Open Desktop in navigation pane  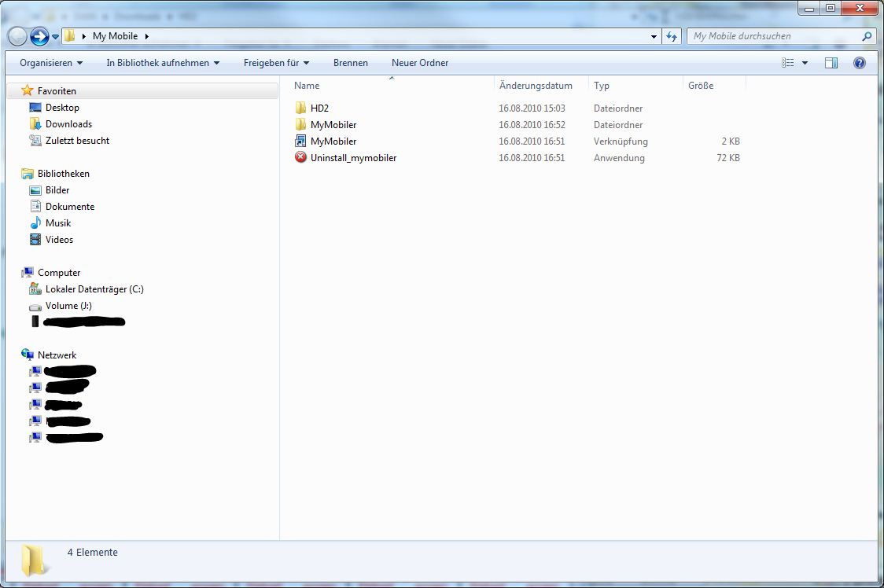[x=62, y=107]
